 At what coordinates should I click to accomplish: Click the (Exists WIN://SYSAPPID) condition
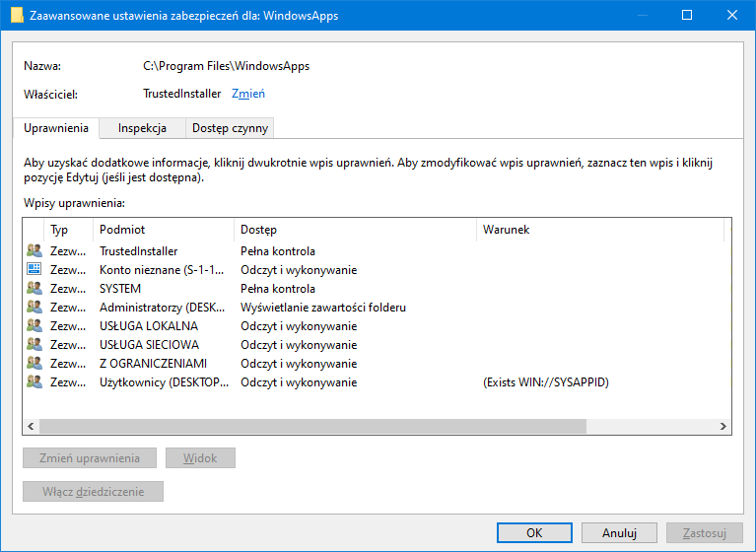(x=546, y=382)
